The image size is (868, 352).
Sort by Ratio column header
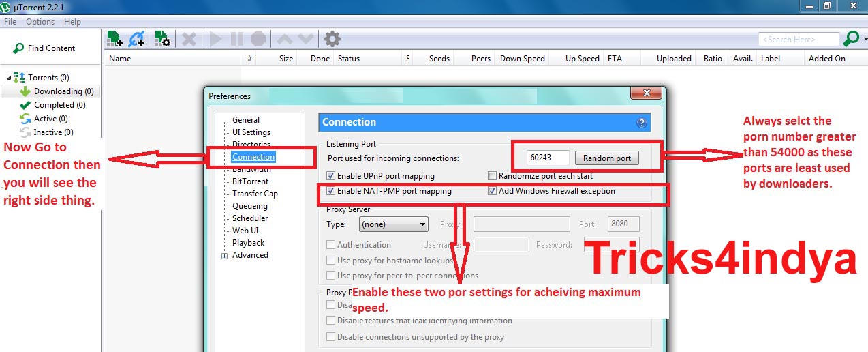click(x=713, y=59)
